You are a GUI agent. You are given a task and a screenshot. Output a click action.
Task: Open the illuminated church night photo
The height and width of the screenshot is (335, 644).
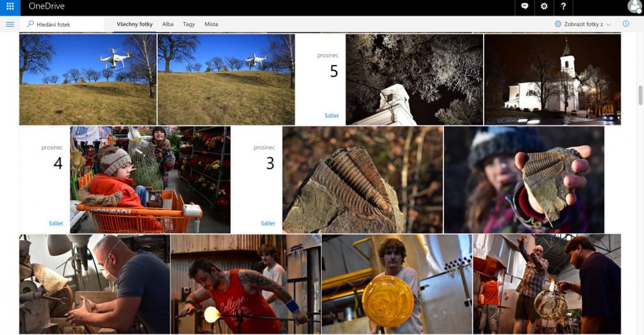552,79
